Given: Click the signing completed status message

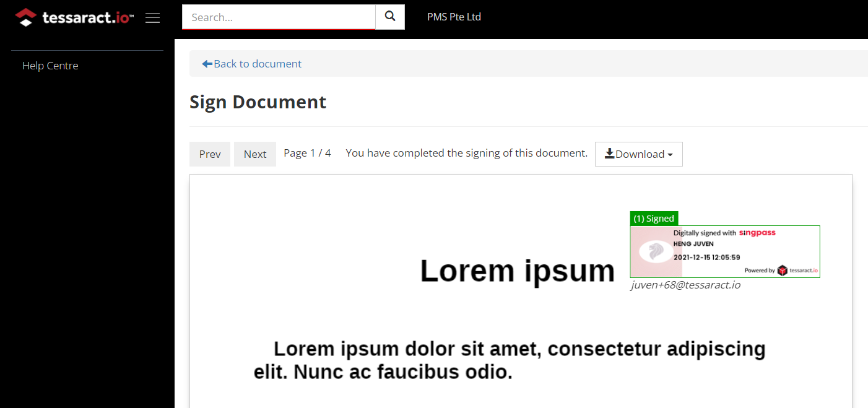Looking at the screenshot, I should (x=466, y=153).
